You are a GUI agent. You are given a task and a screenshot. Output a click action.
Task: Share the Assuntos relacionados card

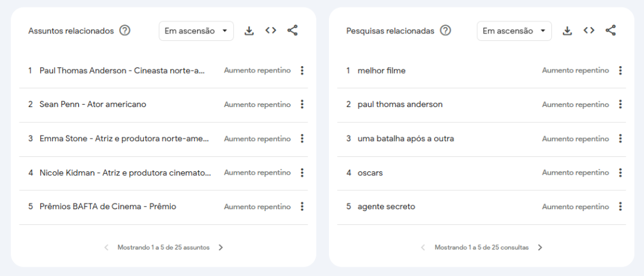292,31
